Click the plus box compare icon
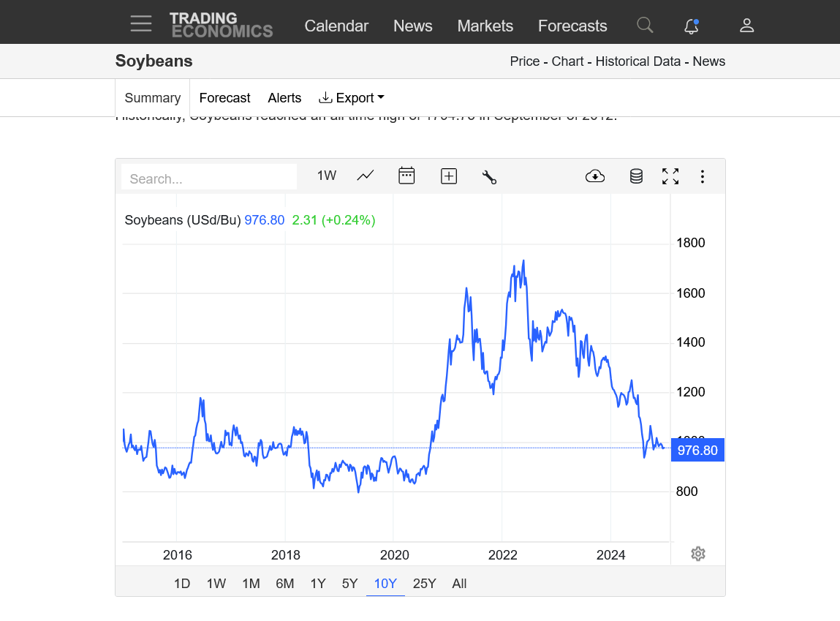 [449, 176]
